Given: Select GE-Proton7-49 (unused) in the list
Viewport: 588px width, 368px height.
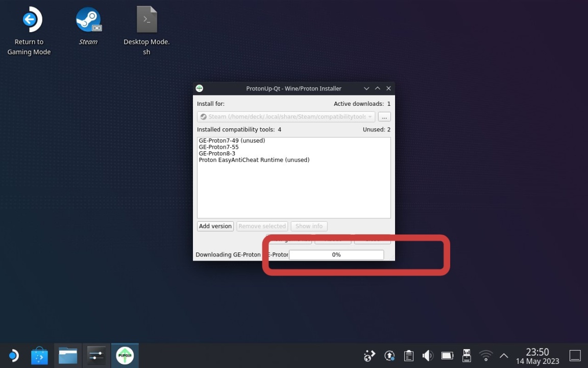Looking at the screenshot, I should coord(232,141).
